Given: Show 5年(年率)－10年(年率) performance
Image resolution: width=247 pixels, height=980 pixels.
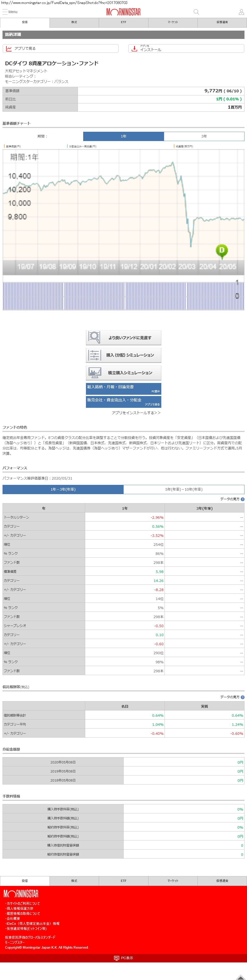Looking at the screenshot, I should click(x=184, y=489).
